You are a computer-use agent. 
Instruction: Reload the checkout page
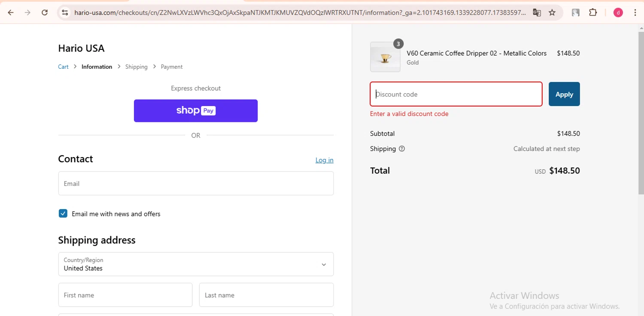pyautogui.click(x=45, y=12)
